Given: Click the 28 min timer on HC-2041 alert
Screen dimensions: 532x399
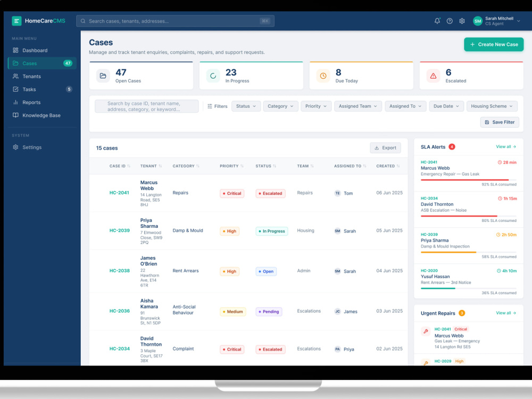Looking at the screenshot, I should [x=507, y=162].
